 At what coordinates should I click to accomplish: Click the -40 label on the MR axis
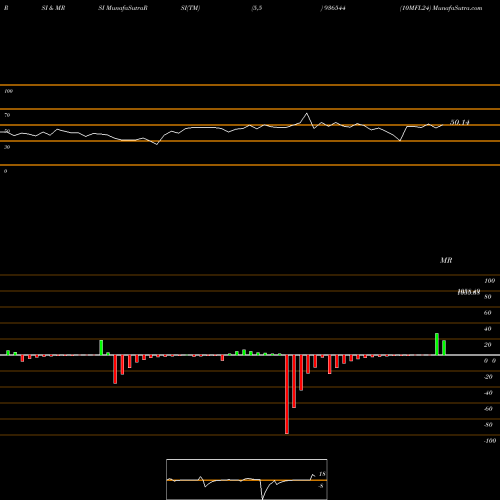point(488,393)
